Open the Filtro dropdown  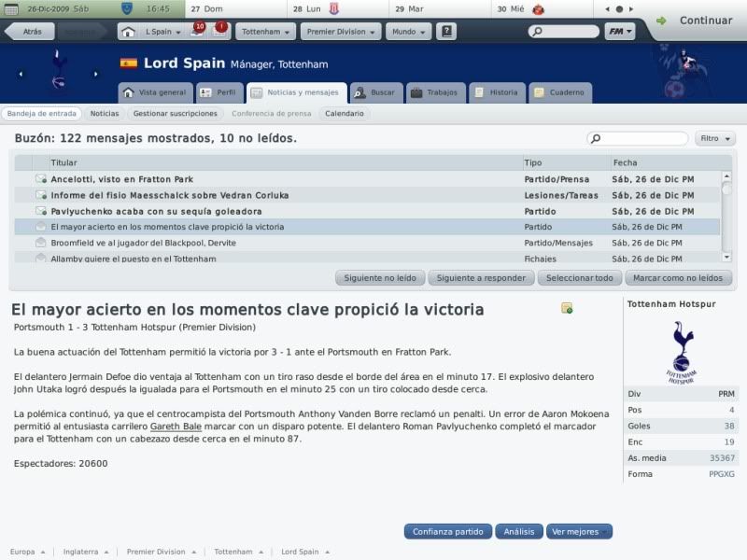[x=714, y=138]
